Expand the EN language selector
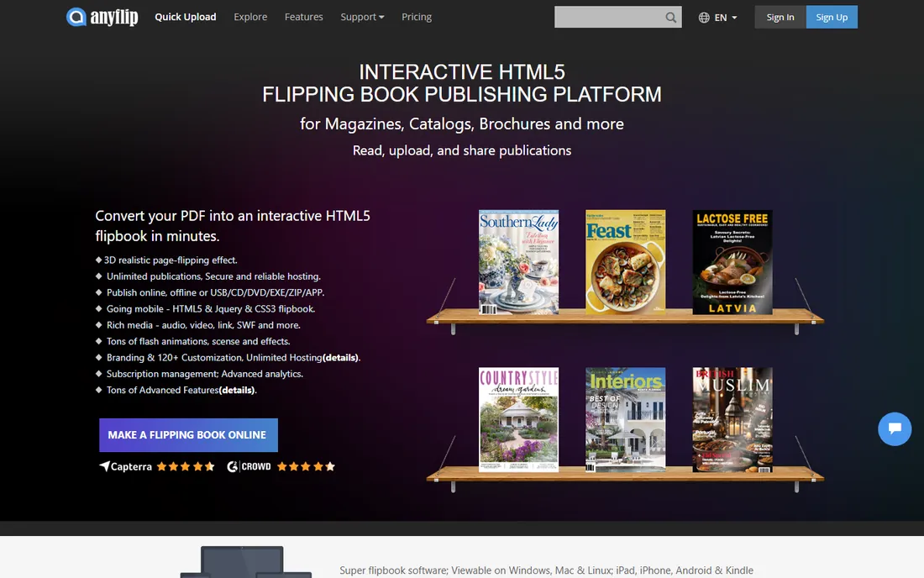The image size is (924, 578). pos(726,17)
